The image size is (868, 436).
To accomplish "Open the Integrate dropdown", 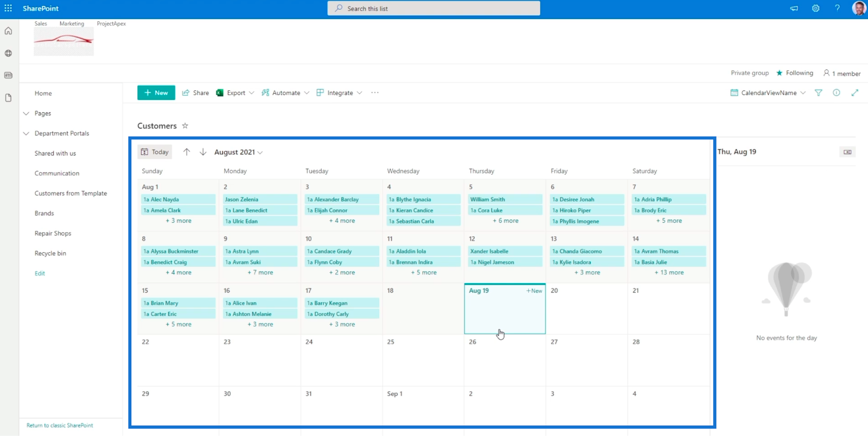I will (339, 93).
